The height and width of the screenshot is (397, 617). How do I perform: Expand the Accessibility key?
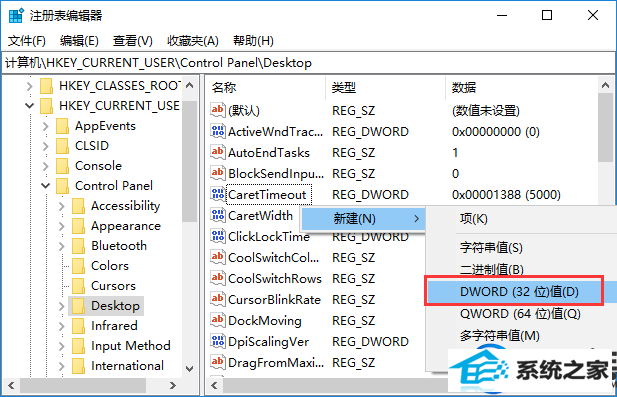point(61,206)
